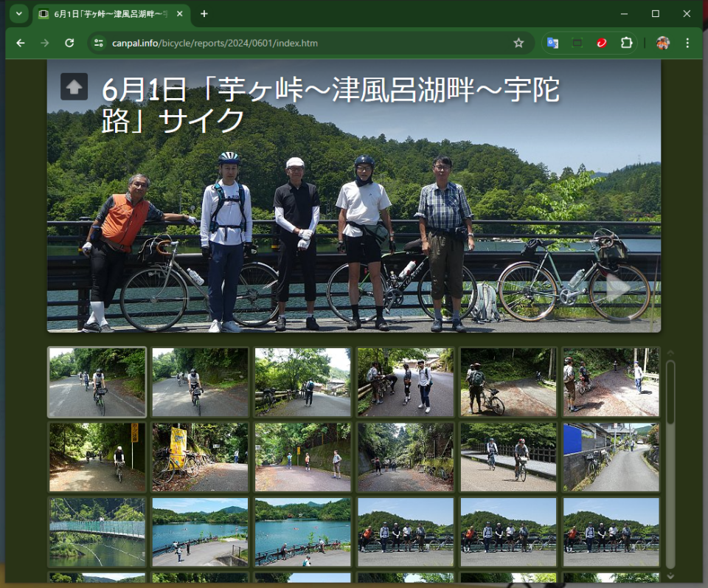Open Google Translate extension

(552, 43)
